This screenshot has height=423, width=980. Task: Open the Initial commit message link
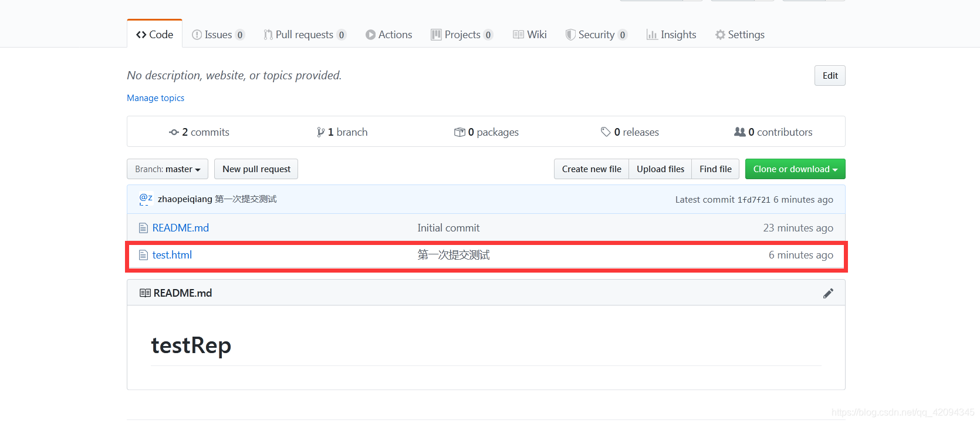click(448, 228)
